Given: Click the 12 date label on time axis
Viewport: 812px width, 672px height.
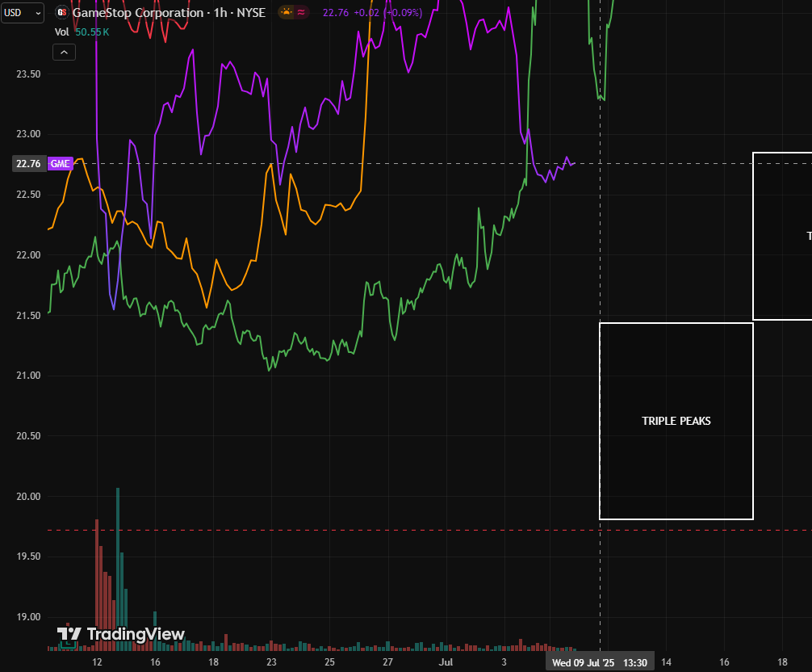Looking at the screenshot, I should pyautogui.click(x=97, y=662).
